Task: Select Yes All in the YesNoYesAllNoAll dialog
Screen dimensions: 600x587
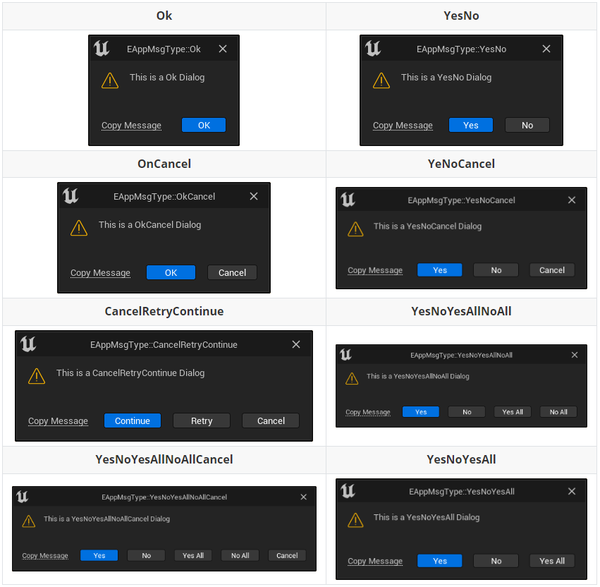Action: pos(512,412)
